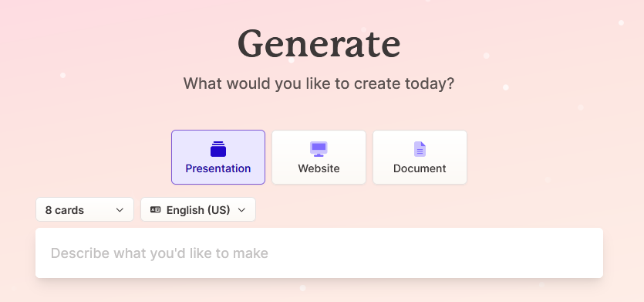The width and height of the screenshot is (644, 302).
Task: Click the Website label text
Action: (319, 168)
